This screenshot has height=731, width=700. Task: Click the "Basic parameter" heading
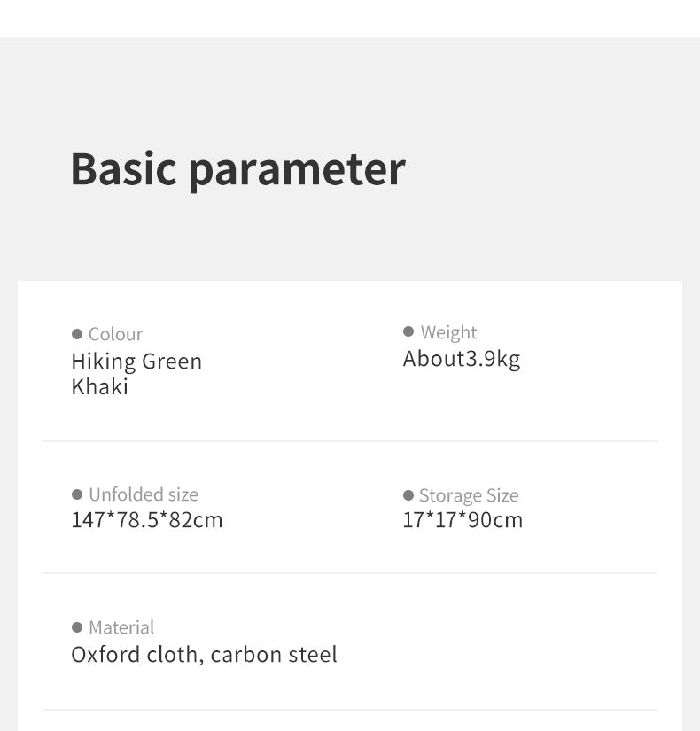tap(237, 168)
